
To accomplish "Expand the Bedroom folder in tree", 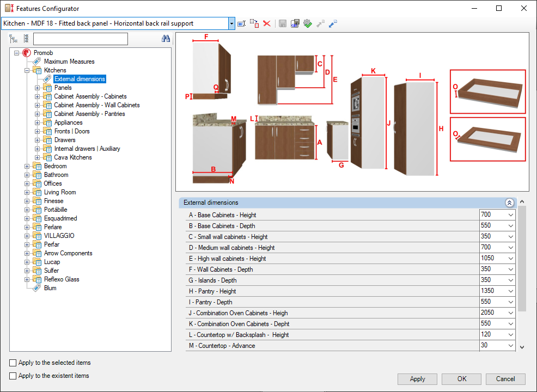I will pos(27,166).
